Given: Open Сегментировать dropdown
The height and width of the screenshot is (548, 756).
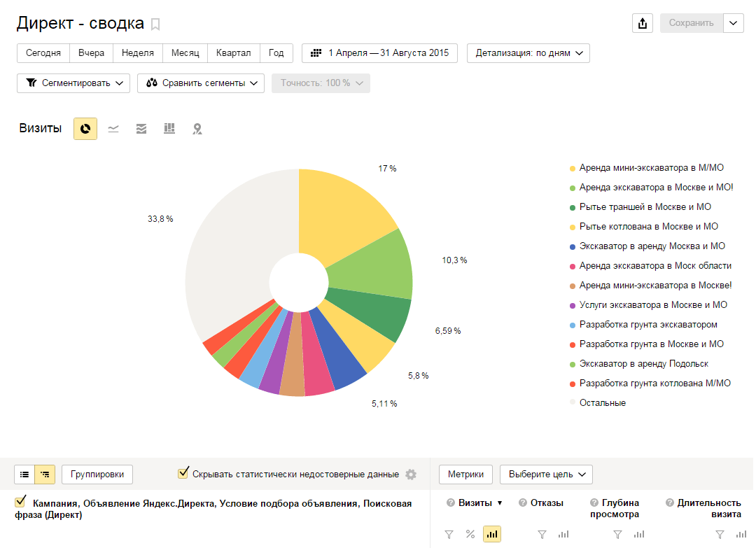Looking at the screenshot, I should 73,83.
